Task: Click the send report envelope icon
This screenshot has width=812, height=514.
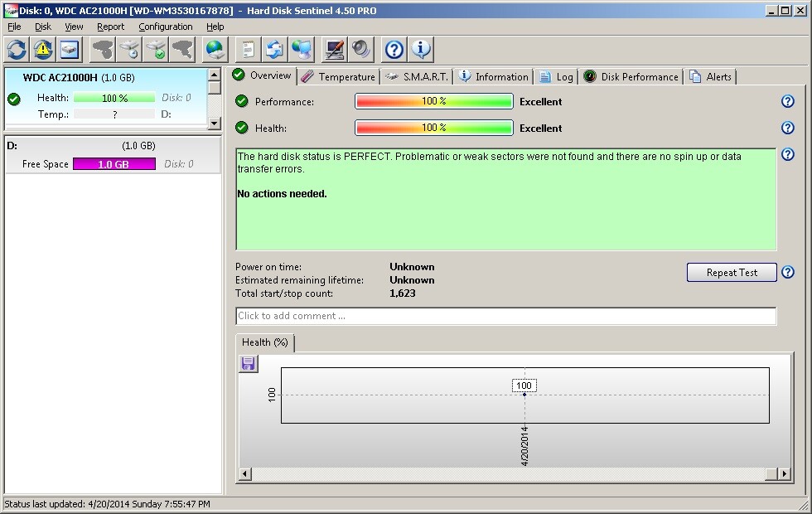Action: pyautogui.click(x=274, y=50)
